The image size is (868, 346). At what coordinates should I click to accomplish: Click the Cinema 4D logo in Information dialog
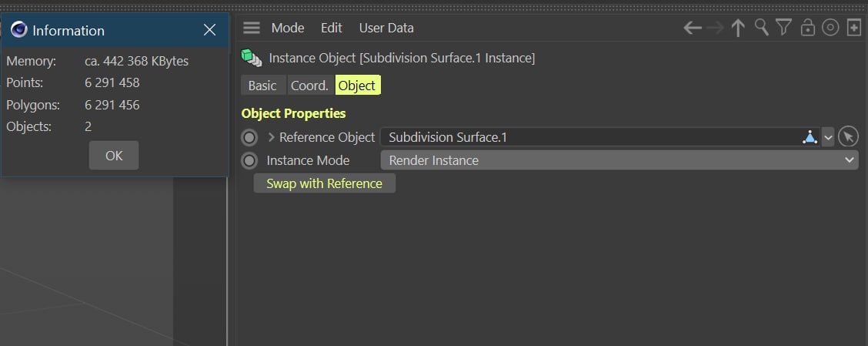coord(18,30)
